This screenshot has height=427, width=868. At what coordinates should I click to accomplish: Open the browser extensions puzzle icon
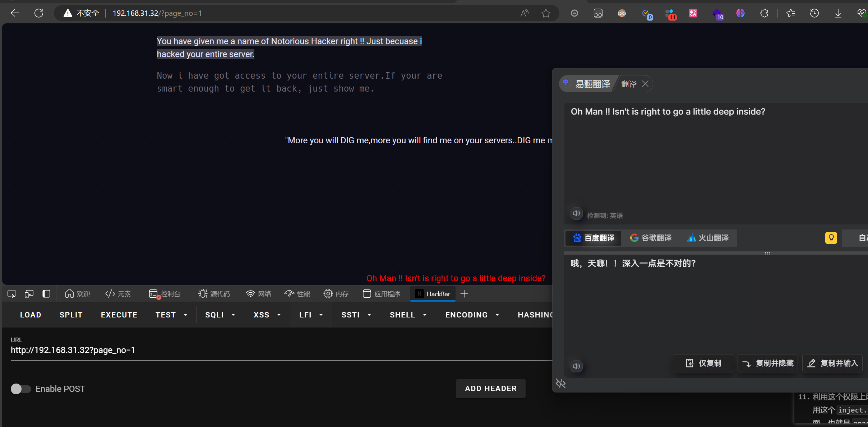(764, 13)
